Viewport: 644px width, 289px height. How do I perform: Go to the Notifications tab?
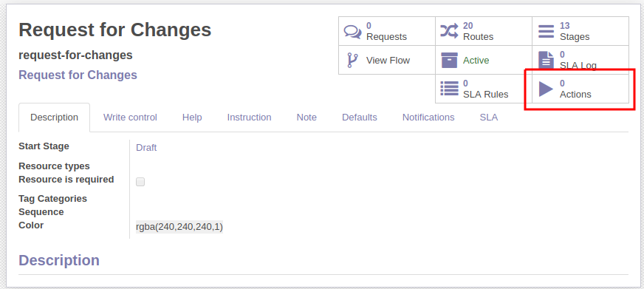click(428, 118)
